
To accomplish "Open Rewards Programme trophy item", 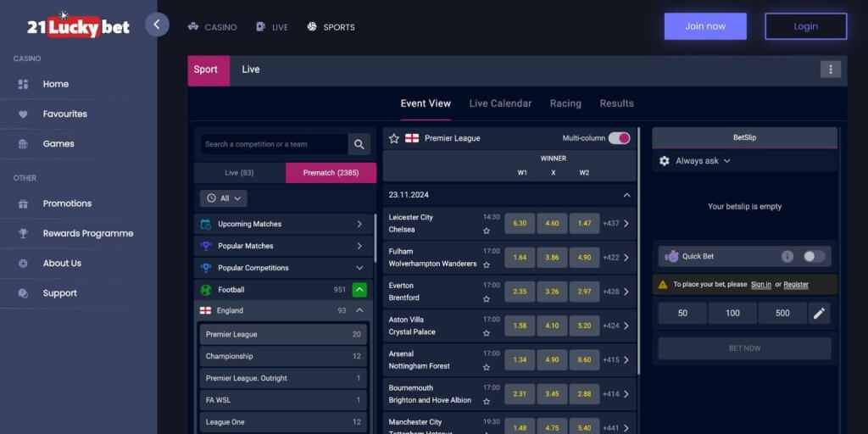I will pyautogui.click(x=88, y=234).
